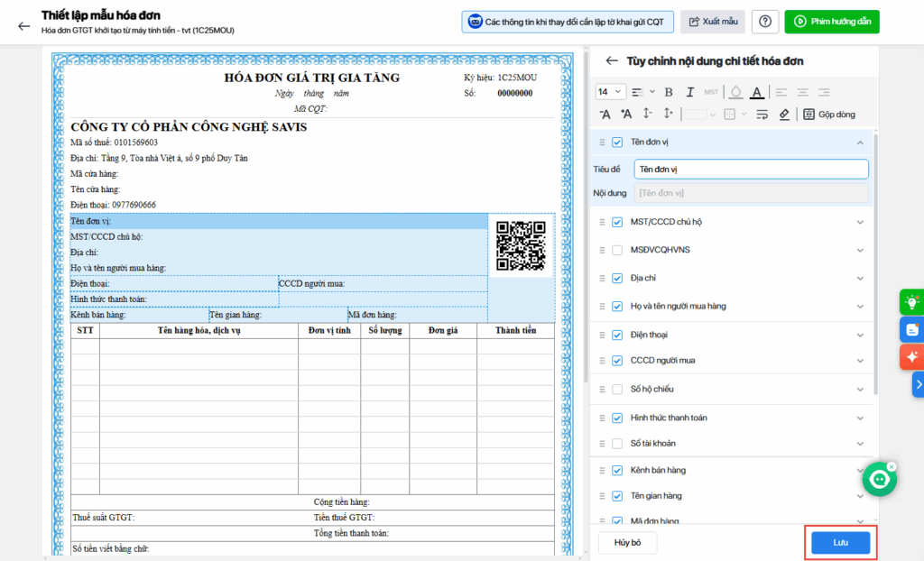
Task: Click the text wrap icon
Action: (x=762, y=115)
